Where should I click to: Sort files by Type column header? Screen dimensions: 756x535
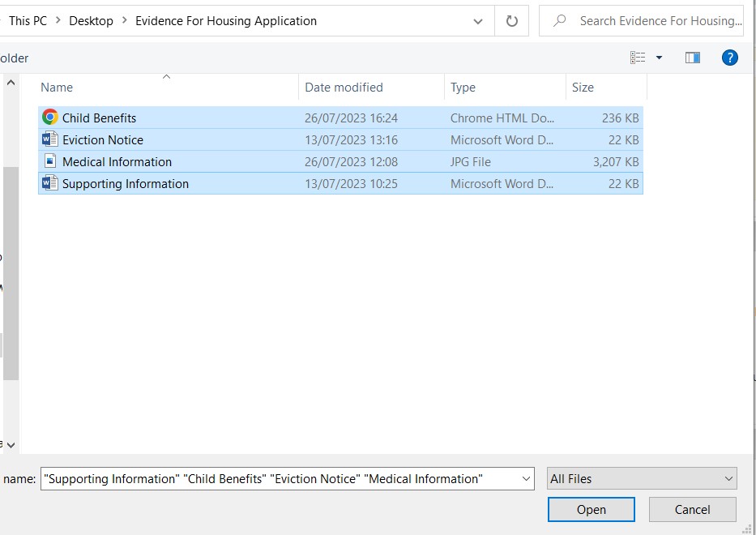(463, 88)
